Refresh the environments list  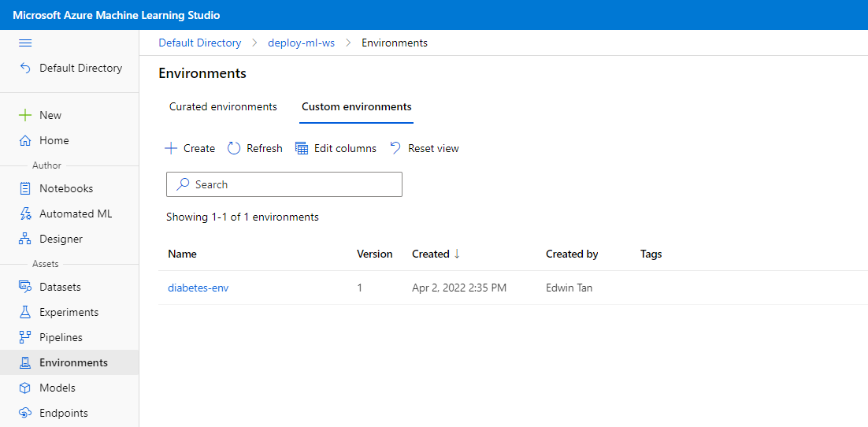[254, 148]
